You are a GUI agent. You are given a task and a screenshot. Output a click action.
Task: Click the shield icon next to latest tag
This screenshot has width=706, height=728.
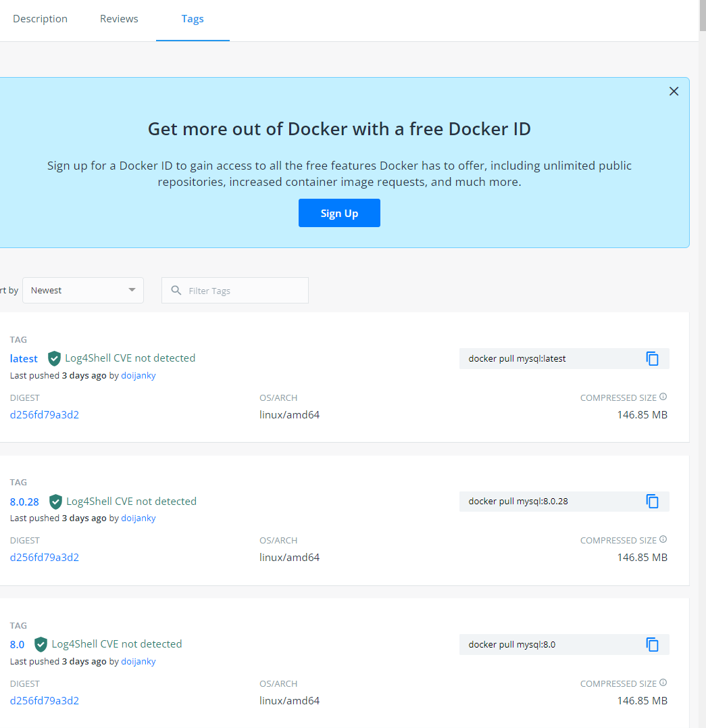click(x=54, y=358)
